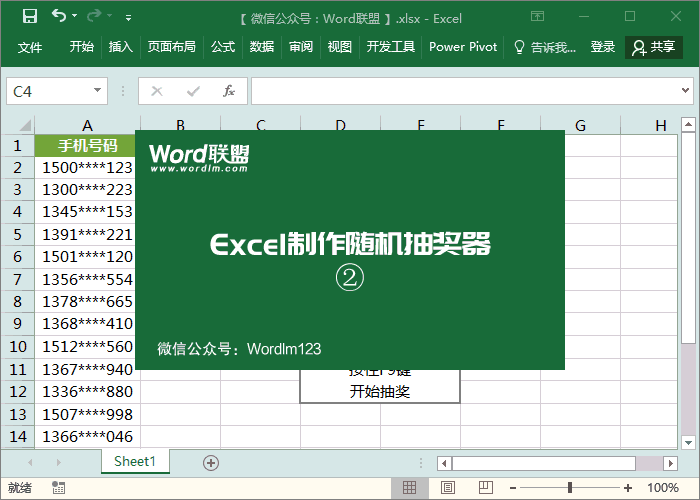Open the 公式 ribbon tab
Viewport: 700px width, 500px height.
coord(223,47)
